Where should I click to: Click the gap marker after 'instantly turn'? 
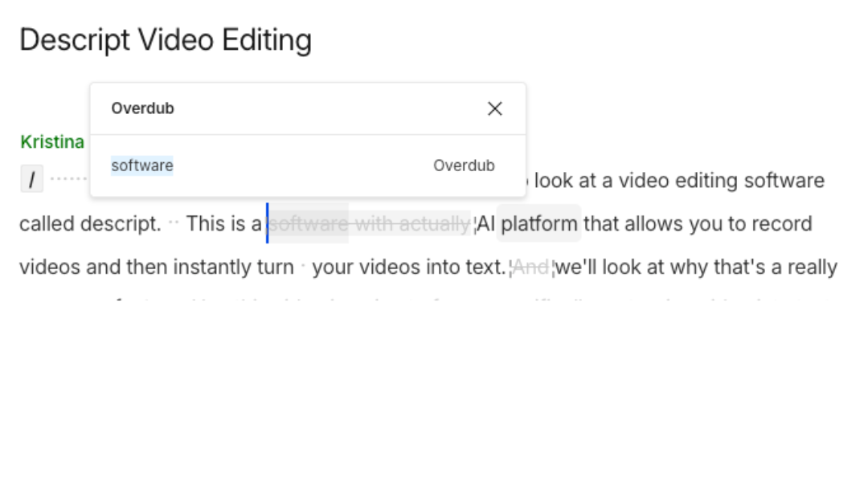pos(303,266)
